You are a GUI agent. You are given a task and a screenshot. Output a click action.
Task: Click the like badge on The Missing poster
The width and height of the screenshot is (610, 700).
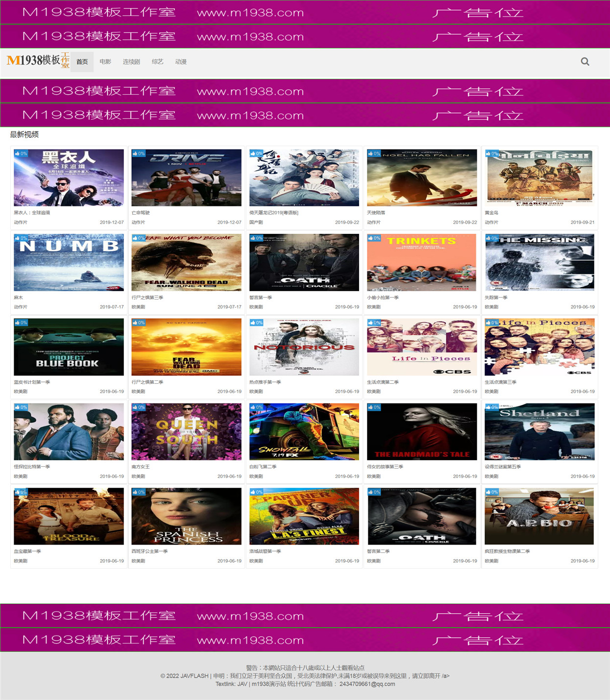[x=492, y=238]
